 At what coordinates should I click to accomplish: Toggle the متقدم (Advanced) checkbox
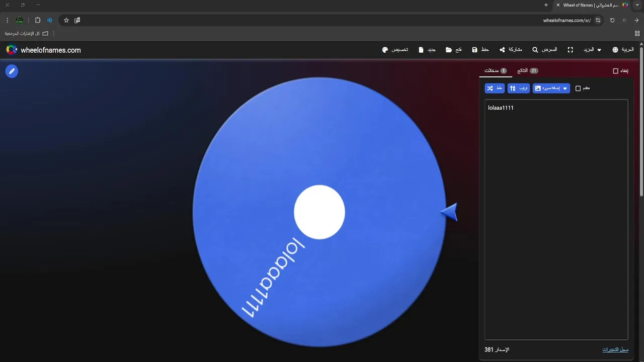tap(578, 88)
